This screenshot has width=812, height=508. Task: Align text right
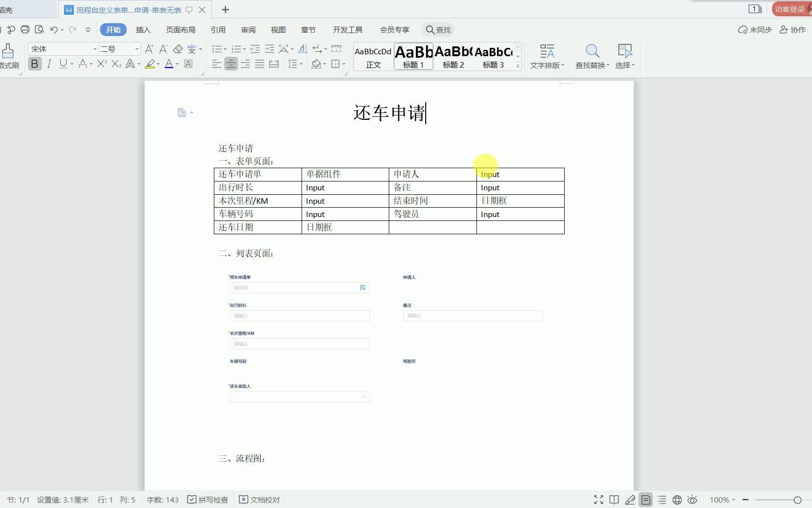[245, 64]
